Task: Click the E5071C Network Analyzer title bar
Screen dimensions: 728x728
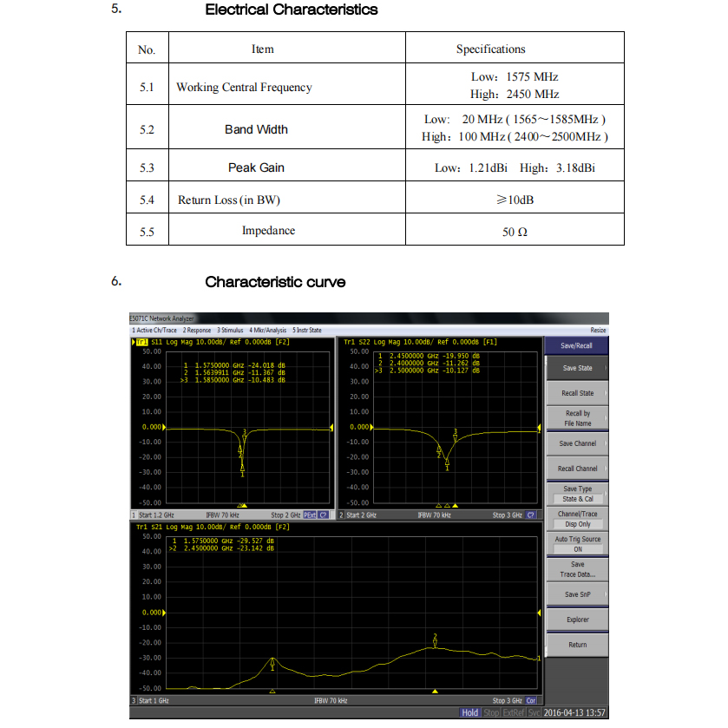Action: tap(369, 318)
